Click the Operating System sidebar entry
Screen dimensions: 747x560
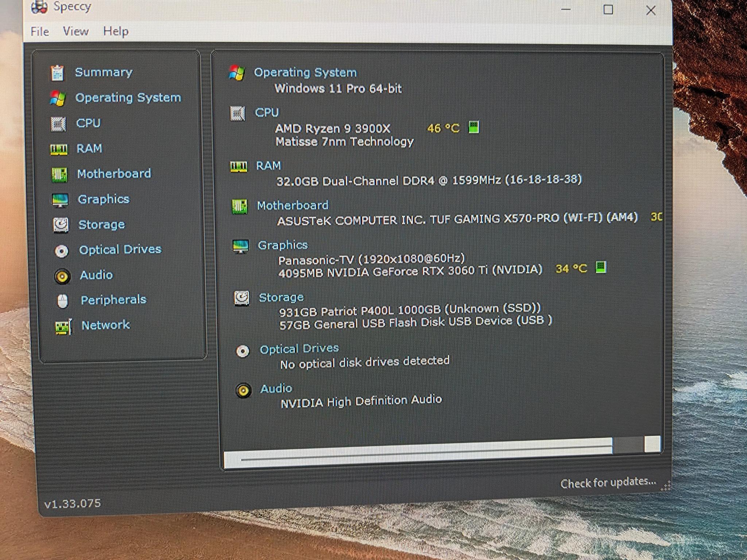(x=128, y=98)
